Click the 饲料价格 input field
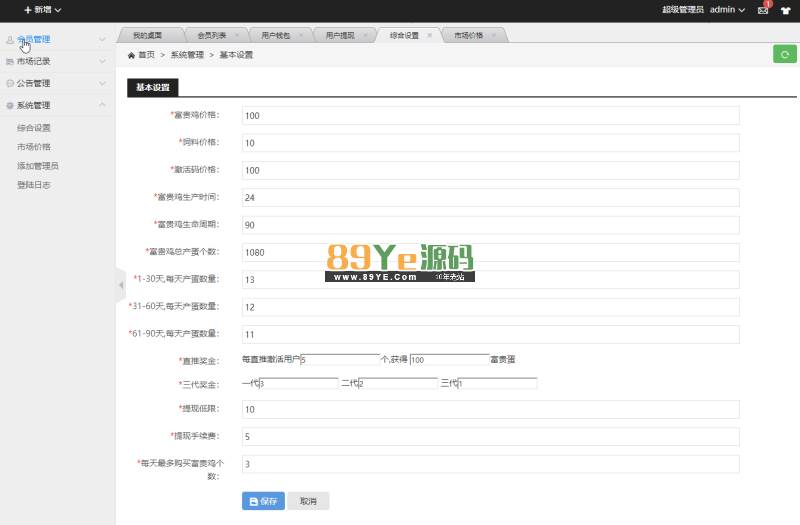This screenshot has height=525, width=800. tap(490, 143)
